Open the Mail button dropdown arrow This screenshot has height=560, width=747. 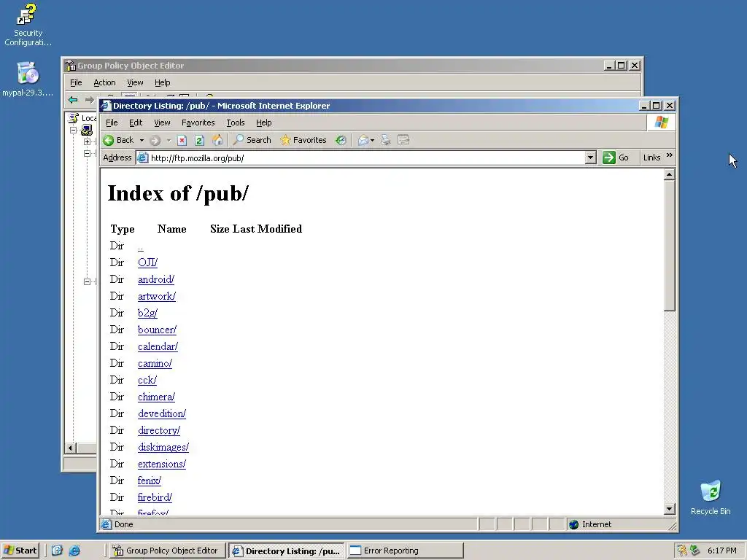(x=373, y=141)
